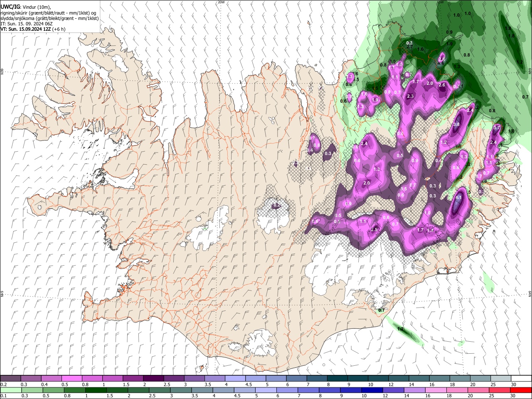Image resolution: width=532 pixels, height=399 pixels.
Task: Click the violet lower swatch between 14 and 16
Action: click(x=414, y=390)
